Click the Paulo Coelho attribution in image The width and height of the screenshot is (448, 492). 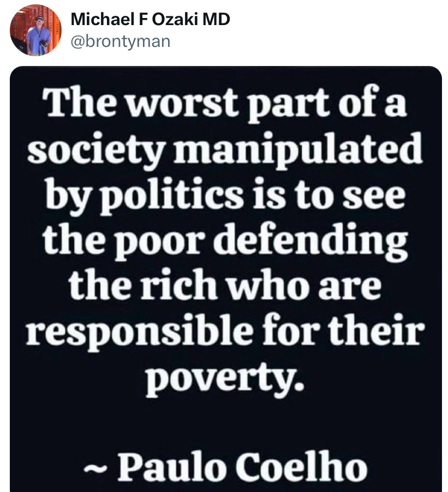point(225,466)
